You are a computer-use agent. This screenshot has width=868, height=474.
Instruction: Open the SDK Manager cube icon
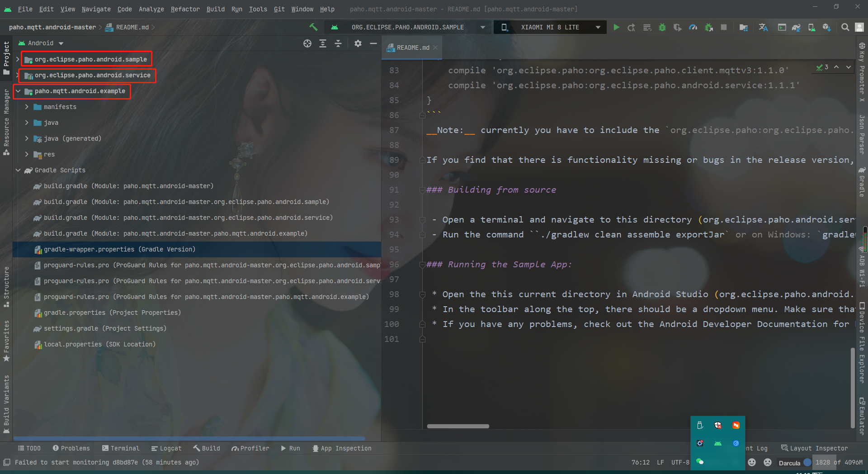(826, 27)
